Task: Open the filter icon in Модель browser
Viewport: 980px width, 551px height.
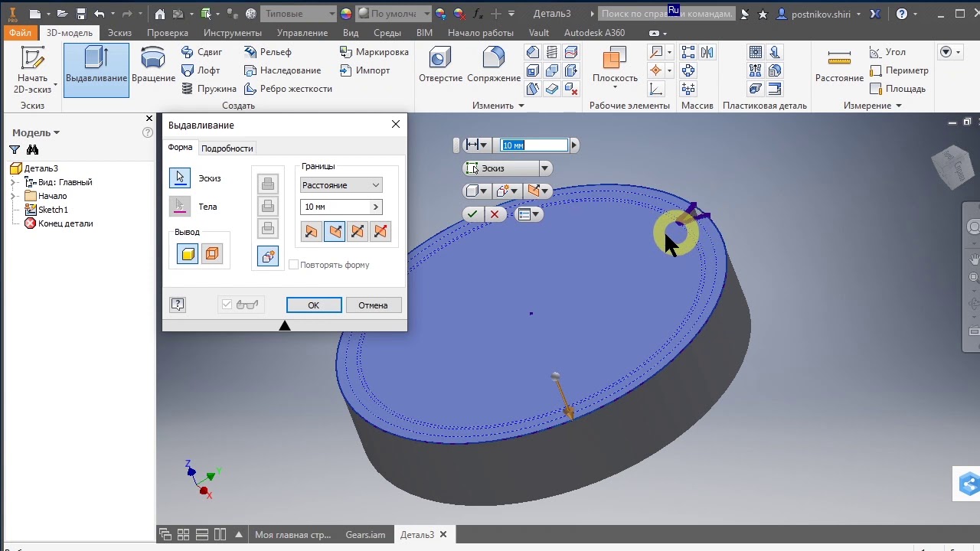Action: click(x=15, y=150)
